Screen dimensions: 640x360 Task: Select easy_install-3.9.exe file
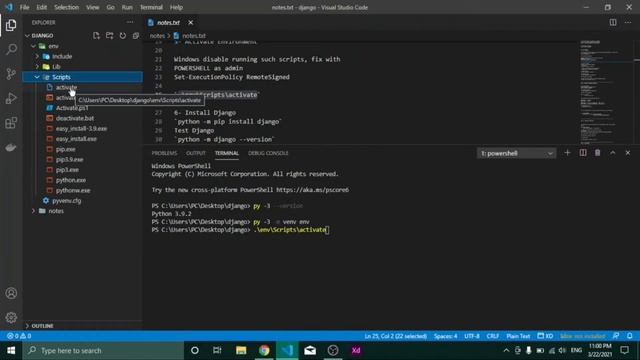pos(81,129)
